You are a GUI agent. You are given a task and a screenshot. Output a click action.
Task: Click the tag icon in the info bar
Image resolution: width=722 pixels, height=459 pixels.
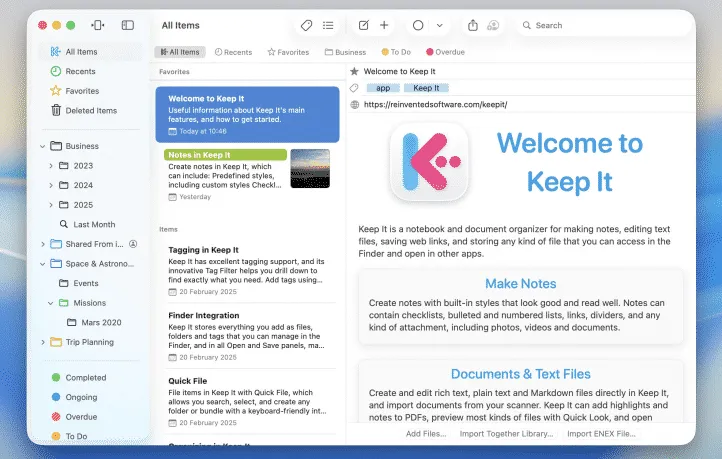point(354,88)
